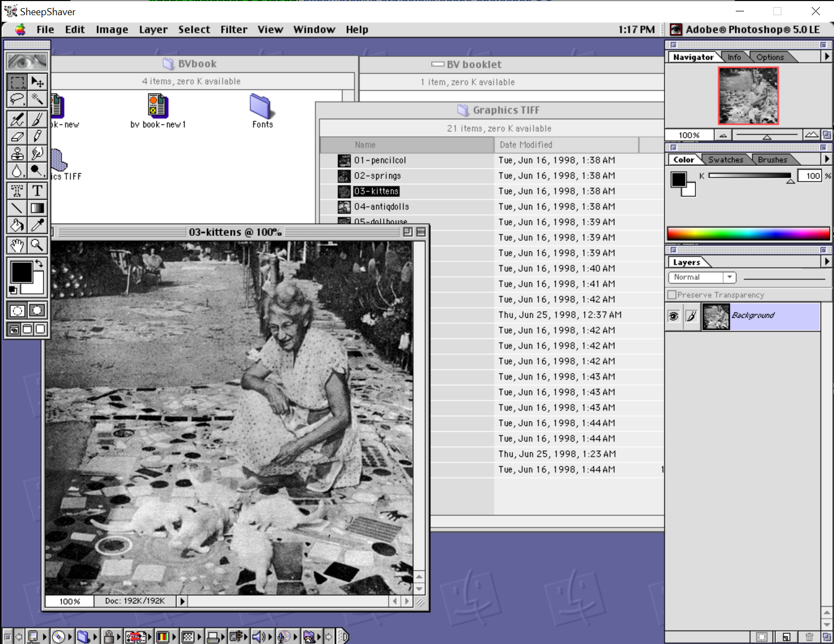Click the Photoshop eye logo atop toolbox
This screenshot has width=834, height=644.
[x=27, y=62]
